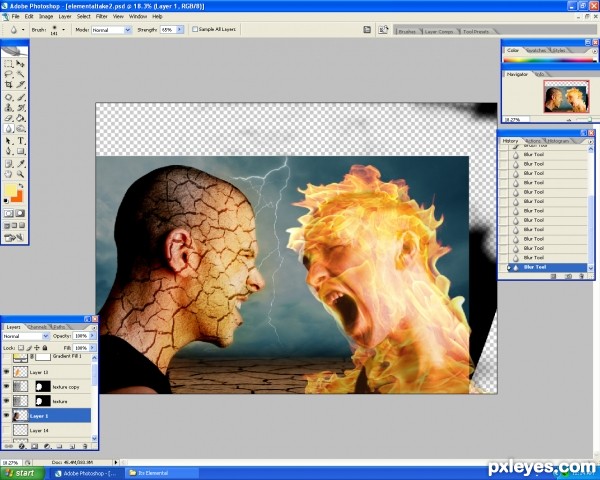Open the Mode dropdown in options bar
Screen dimensions: 600x480
(x=128, y=30)
